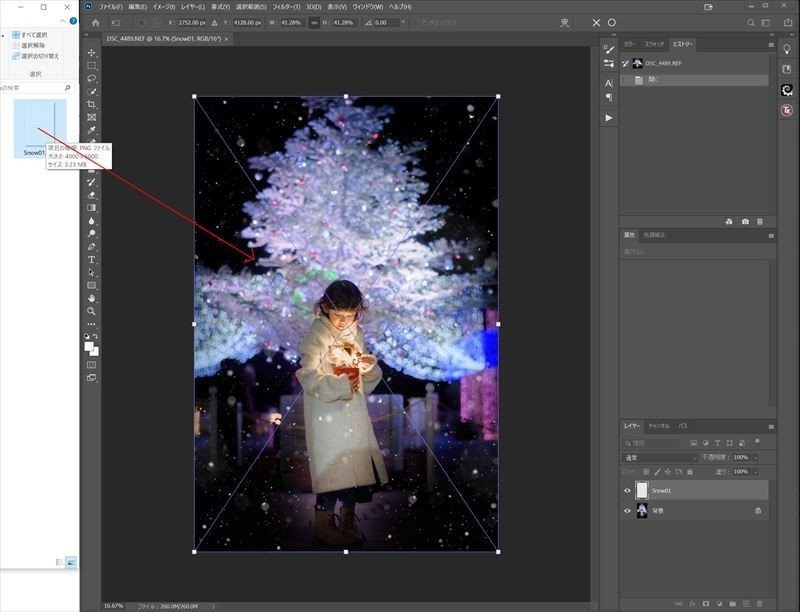Open the Properties panel menu
The height and width of the screenshot is (612, 800).
click(x=771, y=236)
